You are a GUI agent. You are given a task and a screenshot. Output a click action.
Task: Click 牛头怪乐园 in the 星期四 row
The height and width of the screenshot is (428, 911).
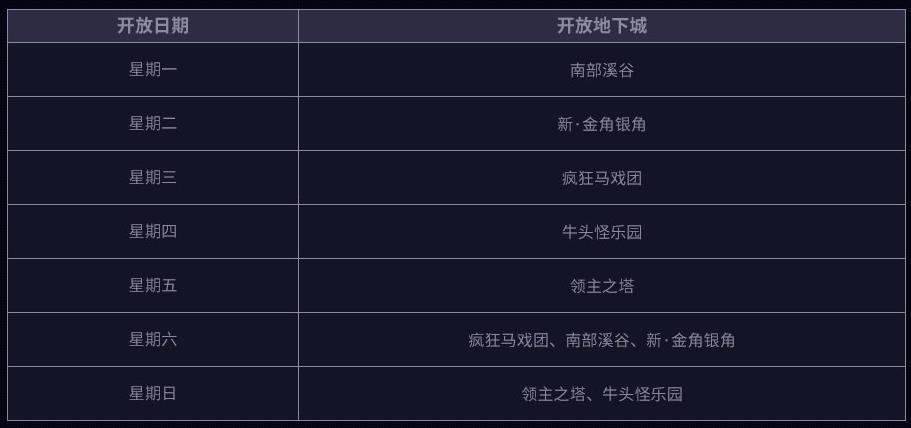pyautogui.click(x=601, y=232)
